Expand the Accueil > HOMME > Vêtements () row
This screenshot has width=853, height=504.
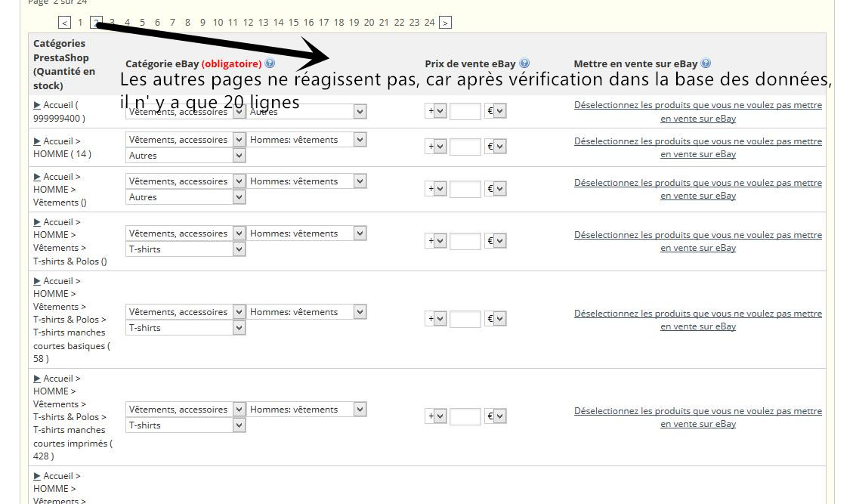click(x=37, y=177)
